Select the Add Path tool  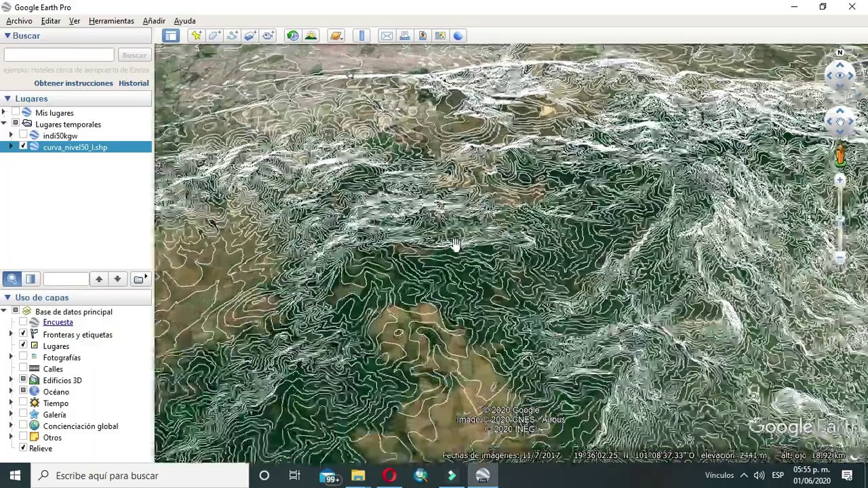[233, 36]
